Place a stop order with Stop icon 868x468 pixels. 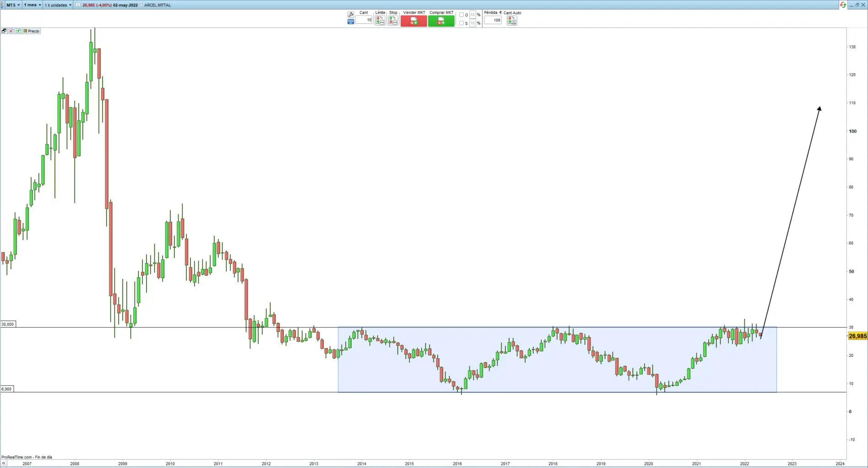(x=393, y=21)
